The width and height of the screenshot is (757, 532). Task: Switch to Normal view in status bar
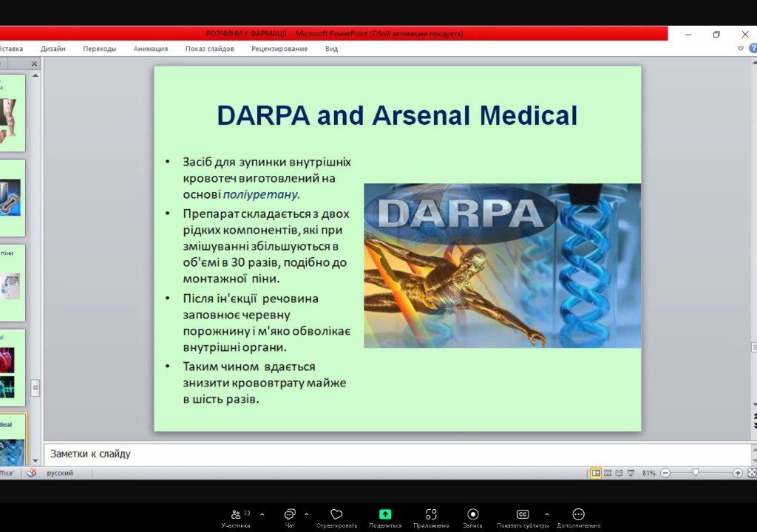(x=597, y=473)
